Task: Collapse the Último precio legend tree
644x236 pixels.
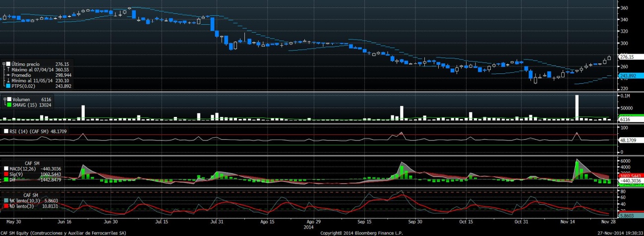Action: [3, 64]
